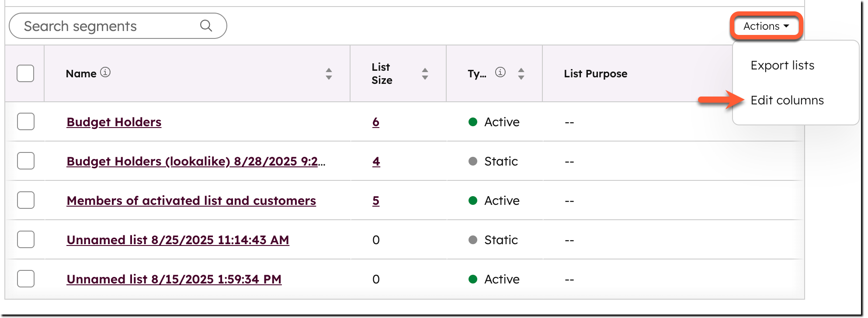
Task: Open Members of activated list and customers
Action: pyautogui.click(x=191, y=200)
